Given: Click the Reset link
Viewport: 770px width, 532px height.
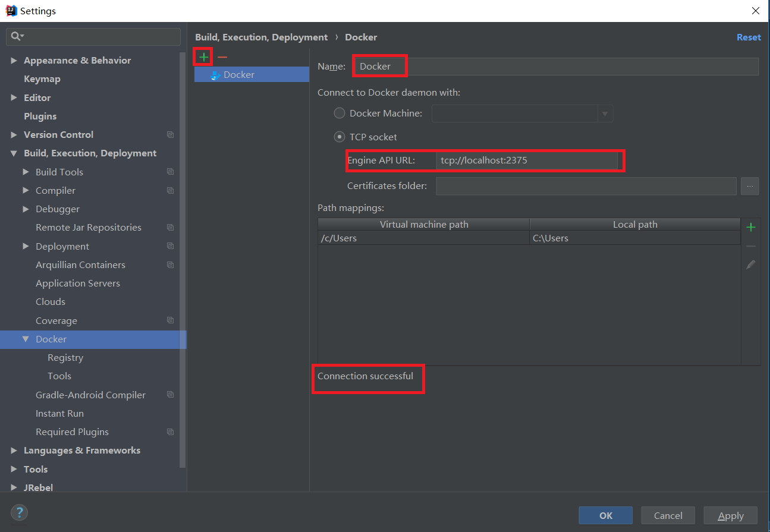Looking at the screenshot, I should click(x=749, y=37).
